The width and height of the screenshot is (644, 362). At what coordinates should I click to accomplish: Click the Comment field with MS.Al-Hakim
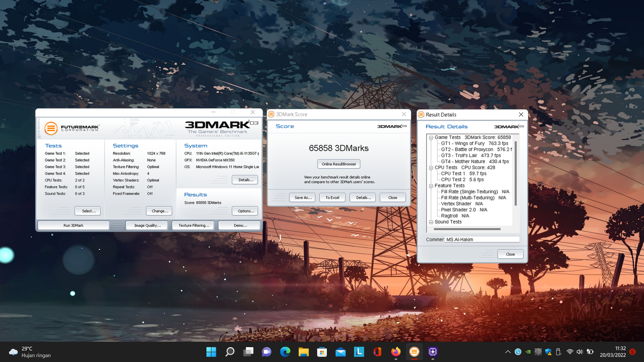[482, 240]
